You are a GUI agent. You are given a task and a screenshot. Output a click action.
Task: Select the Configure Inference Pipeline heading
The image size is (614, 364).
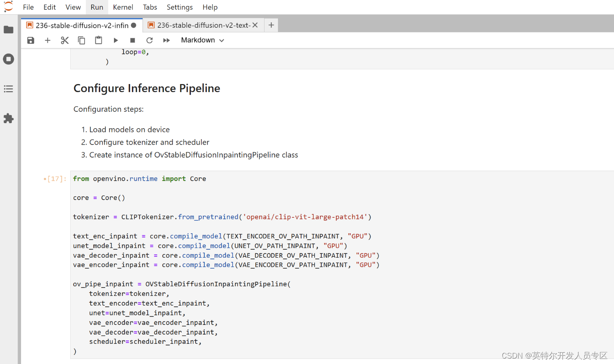[x=147, y=88]
